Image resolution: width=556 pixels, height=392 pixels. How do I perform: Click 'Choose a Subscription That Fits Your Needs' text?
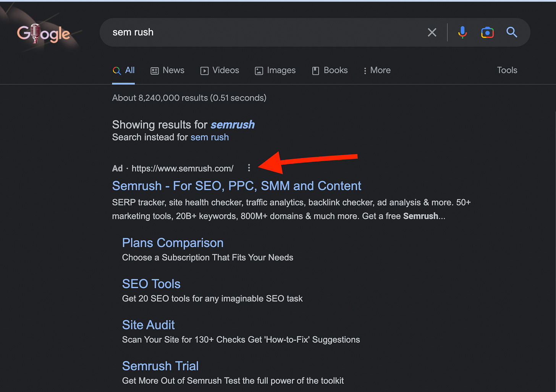(208, 258)
